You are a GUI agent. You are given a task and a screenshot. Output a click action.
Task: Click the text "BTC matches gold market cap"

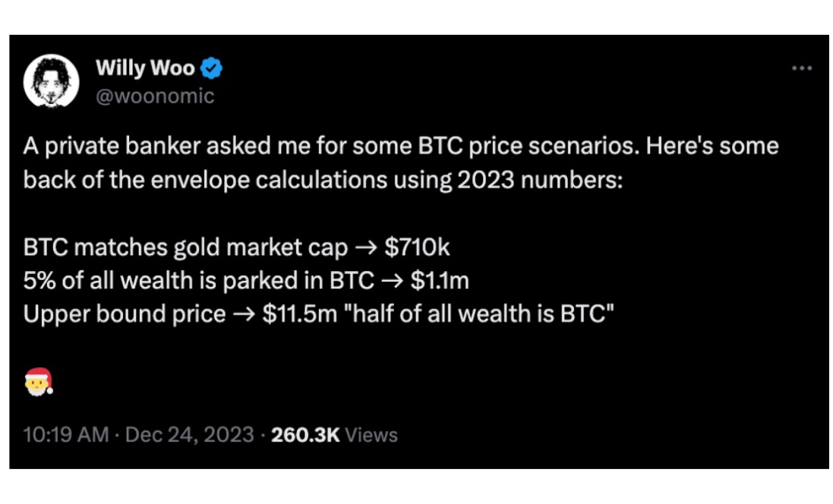pos(185,248)
